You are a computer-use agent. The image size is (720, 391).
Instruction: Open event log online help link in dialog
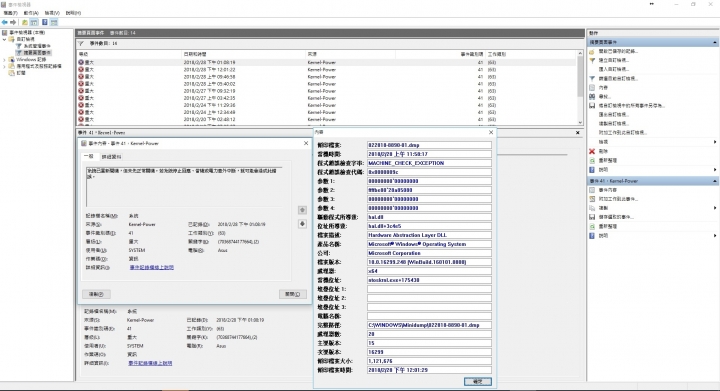click(x=152, y=268)
